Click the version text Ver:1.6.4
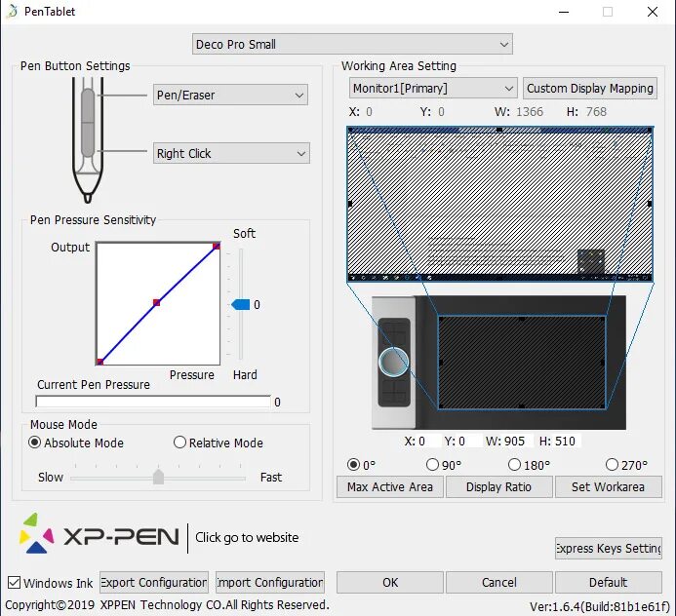The width and height of the screenshot is (676, 616). [600, 606]
